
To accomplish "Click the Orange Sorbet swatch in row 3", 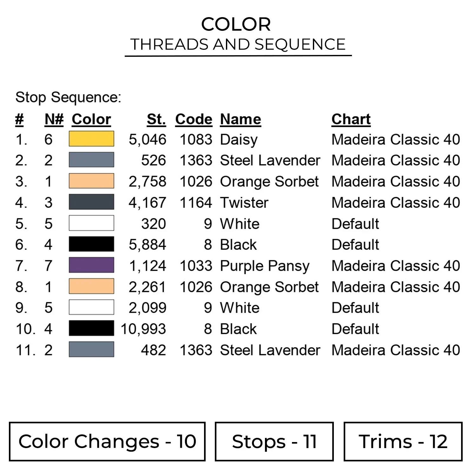I will coord(91,181).
